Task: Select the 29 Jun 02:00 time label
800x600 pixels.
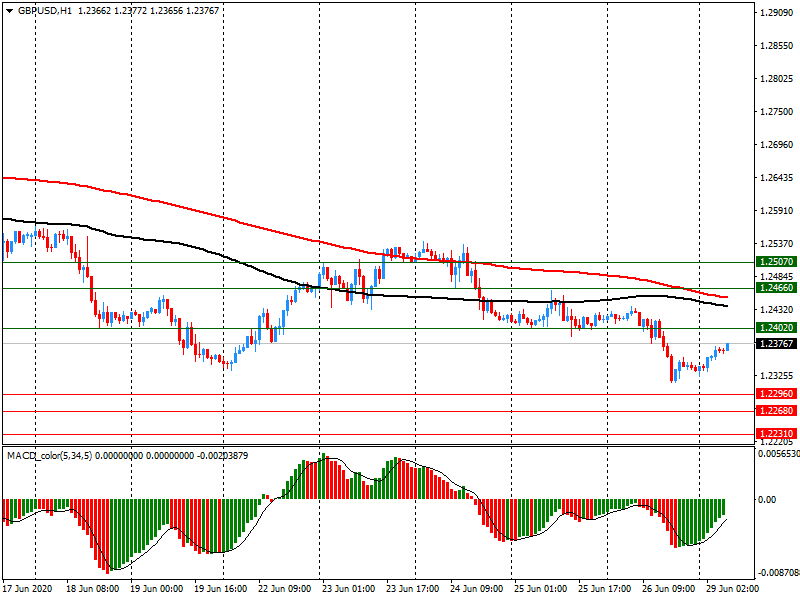Action: tap(730, 589)
